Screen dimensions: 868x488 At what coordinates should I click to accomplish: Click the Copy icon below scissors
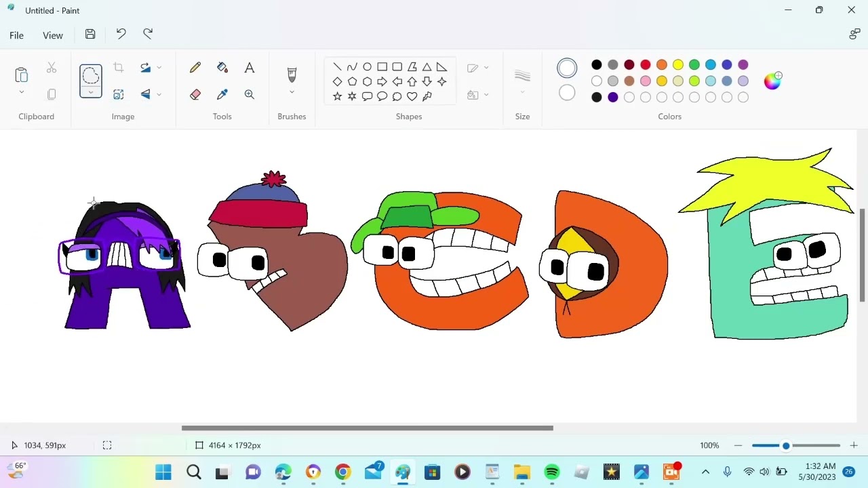(x=52, y=95)
